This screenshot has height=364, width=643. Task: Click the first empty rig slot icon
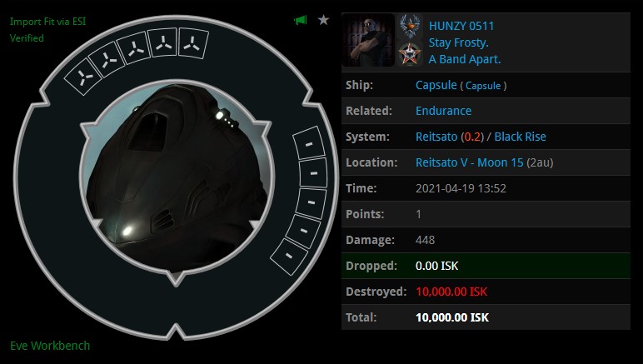point(83,77)
